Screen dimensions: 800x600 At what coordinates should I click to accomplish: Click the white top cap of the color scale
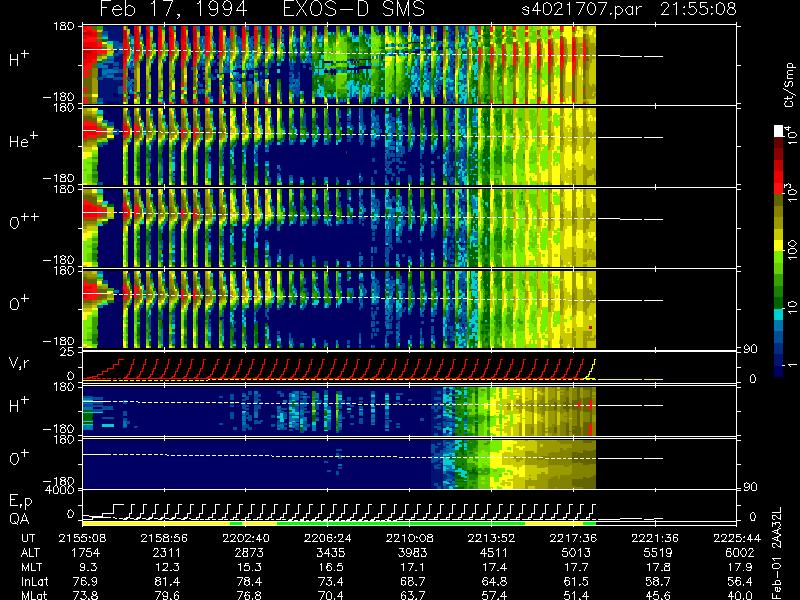(x=779, y=131)
